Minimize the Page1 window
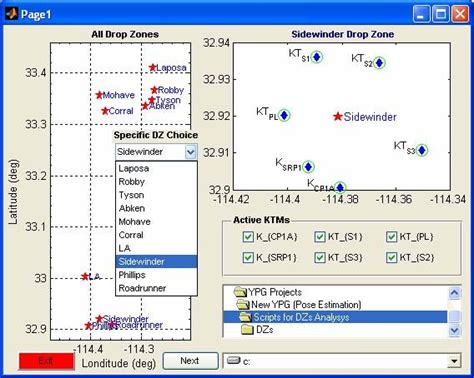Image resolution: width=474 pixels, height=378 pixels. [x=421, y=14]
